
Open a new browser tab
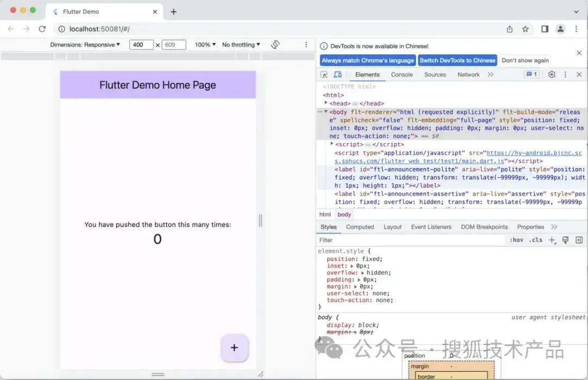pos(174,11)
